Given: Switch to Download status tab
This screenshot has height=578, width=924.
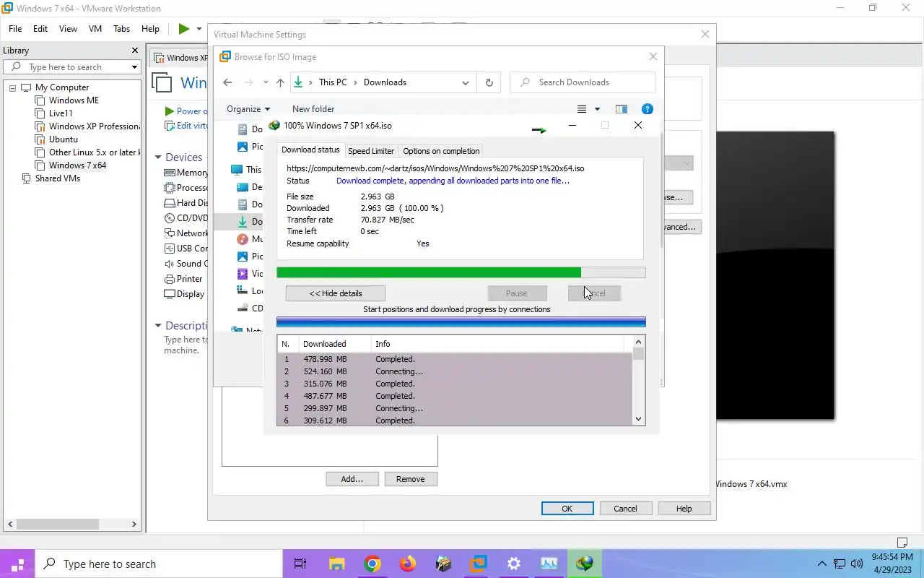Looking at the screenshot, I should coord(310,150).
